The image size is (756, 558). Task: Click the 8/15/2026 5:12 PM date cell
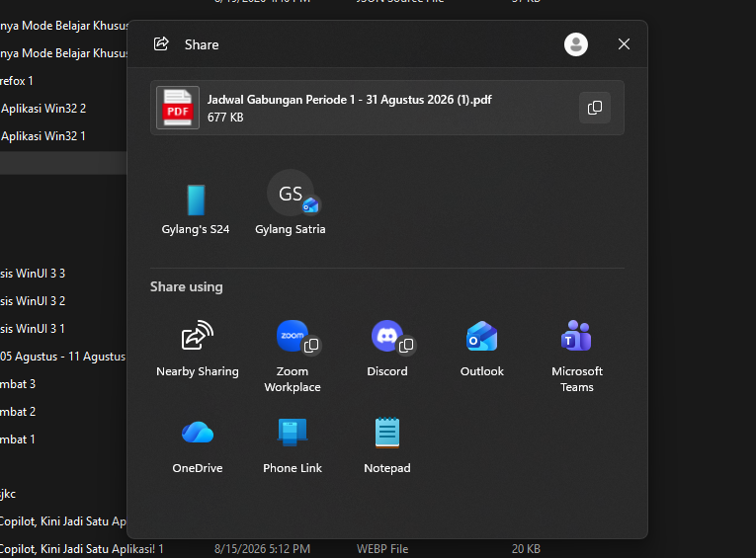coord(262,549)
